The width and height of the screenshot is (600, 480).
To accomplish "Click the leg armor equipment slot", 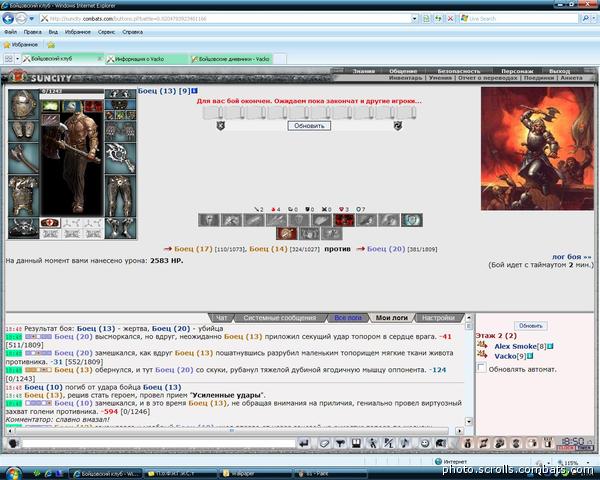I will click(120, 196).
